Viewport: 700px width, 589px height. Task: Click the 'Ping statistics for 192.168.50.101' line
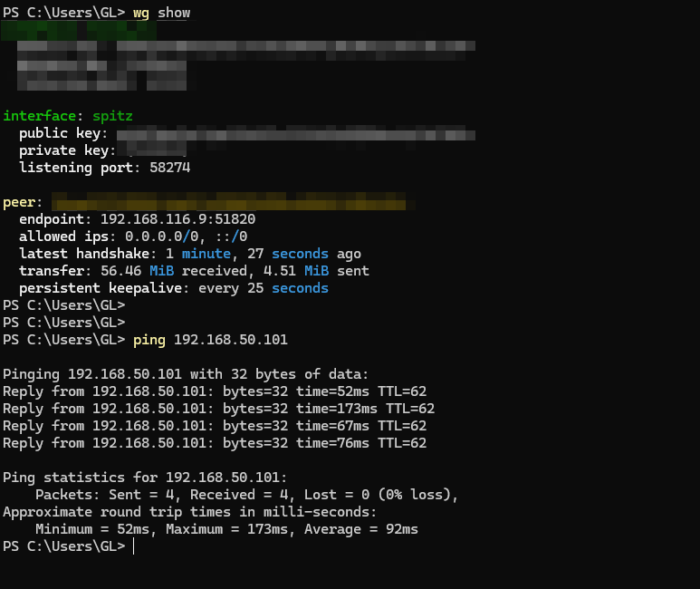(x=145, y=478)
